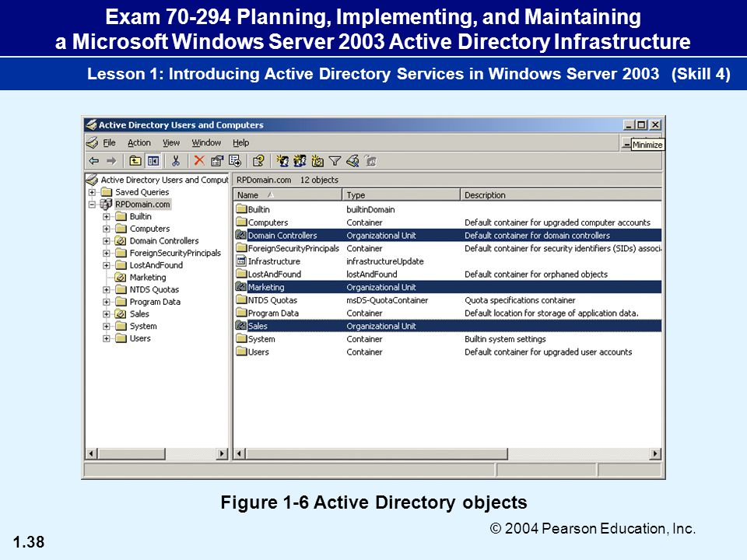Click the list pane horizontal scrollbar thumb
Screen dimensions: 747x560
point(377,453)
